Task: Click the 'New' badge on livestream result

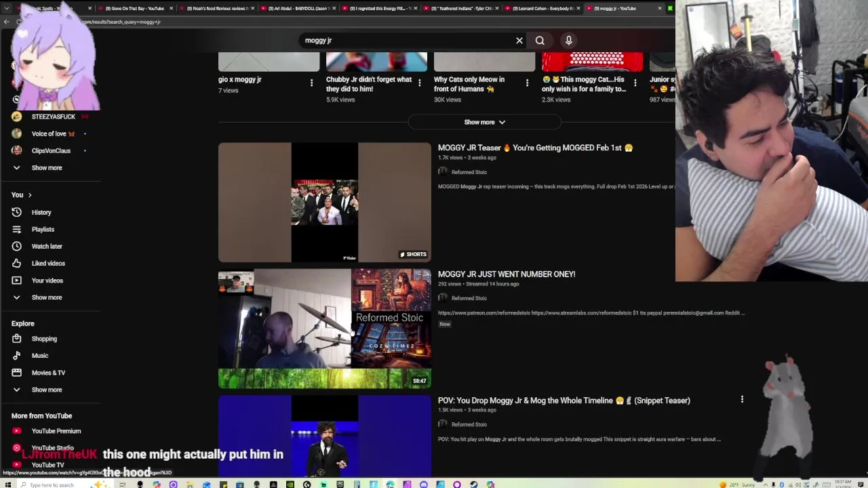Action: [445, 324]
